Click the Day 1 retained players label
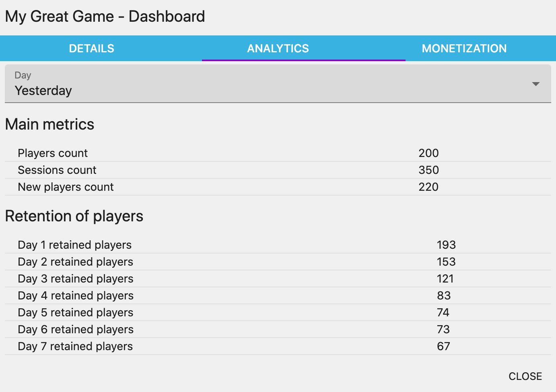This screenshot has width=556, height=392. pos(74,245)
